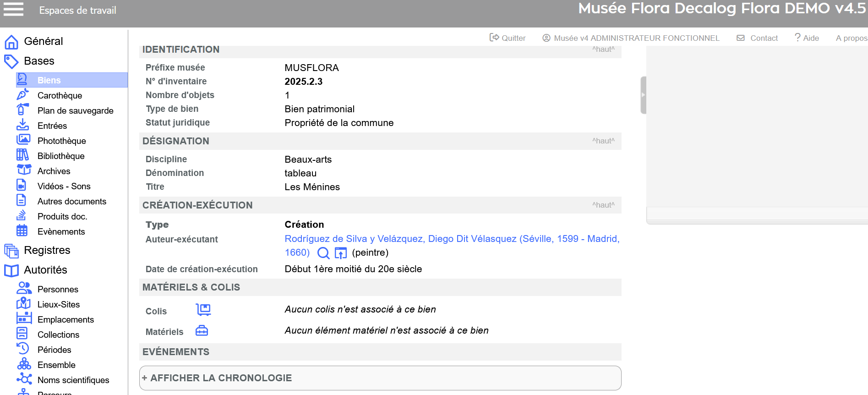Image resolution: width=868 pixels, height=395 pixels.
Task: Open the hamburger menu
Action: [13, 9]
